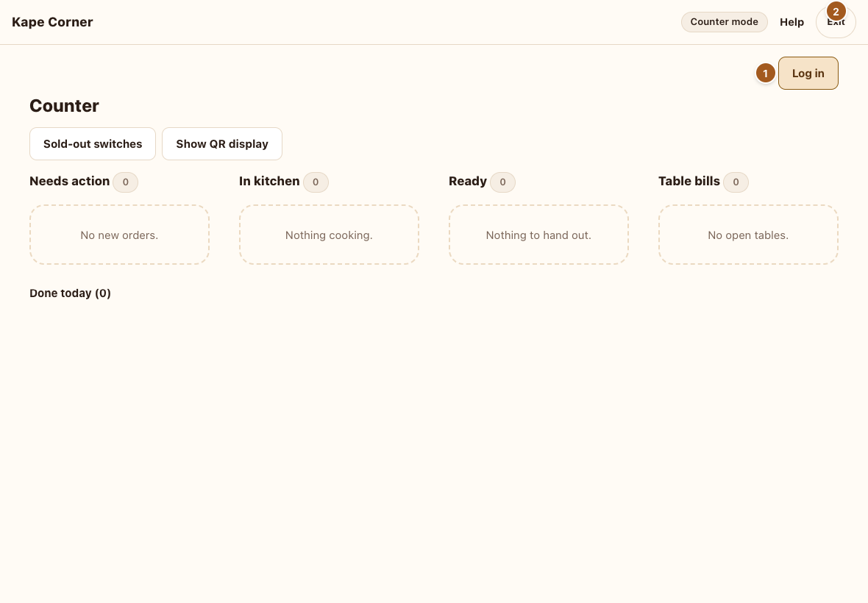Click the No open tables box
868x603 pixels.
pyautogui.click(x=748, y=235)
